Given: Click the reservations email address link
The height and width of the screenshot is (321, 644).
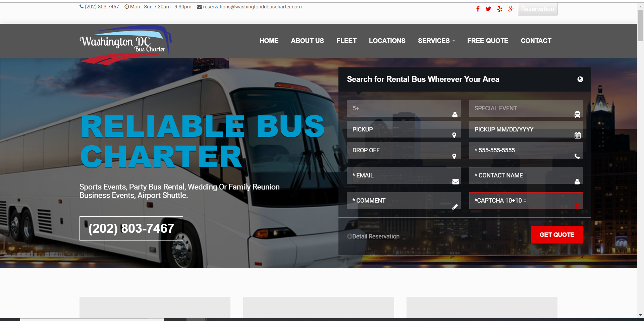Looking at the screenshot, I should [252, 7].
